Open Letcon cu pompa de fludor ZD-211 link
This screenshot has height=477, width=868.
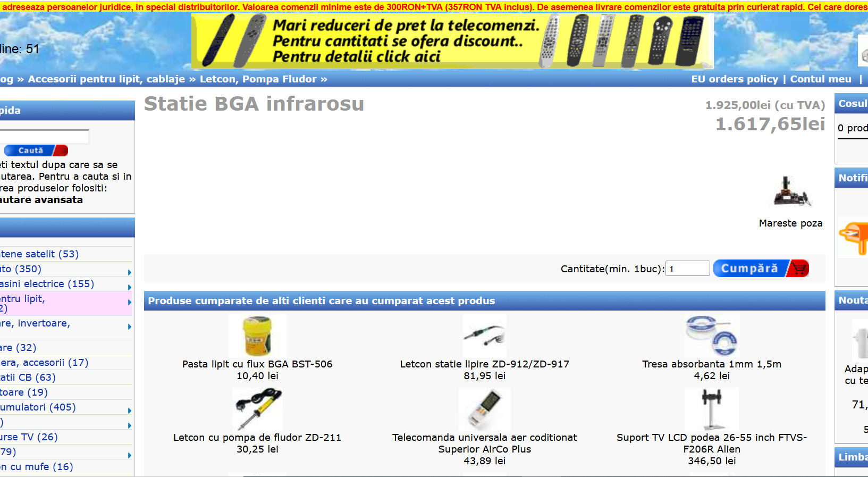(x=257, y=438)
